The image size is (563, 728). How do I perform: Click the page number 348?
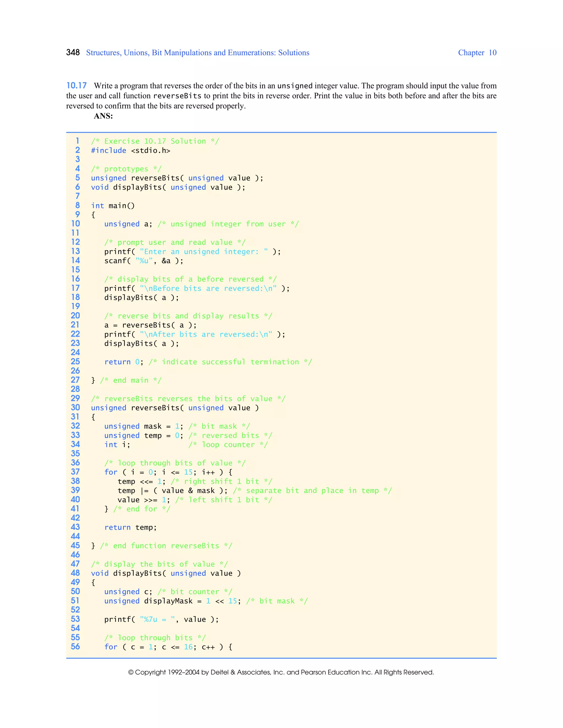pos(73,52)
